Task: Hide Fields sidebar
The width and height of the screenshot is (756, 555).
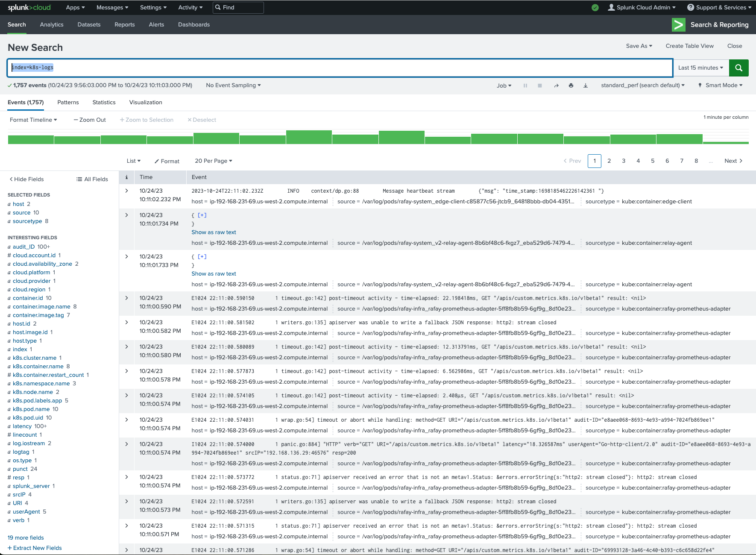Action: [x=26, y=179]
